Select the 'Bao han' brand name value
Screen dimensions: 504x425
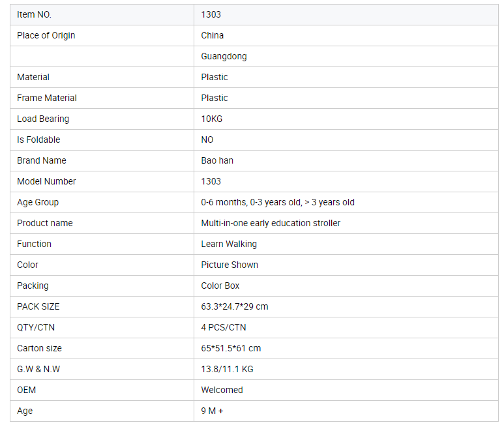(x=217, y=160)
